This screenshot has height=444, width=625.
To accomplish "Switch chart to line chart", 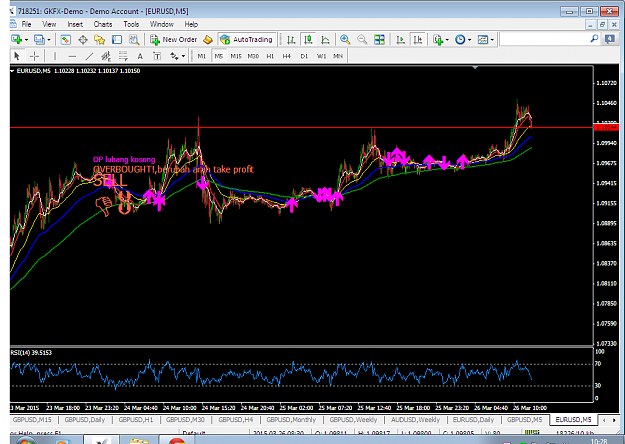I will pos(325,39).
